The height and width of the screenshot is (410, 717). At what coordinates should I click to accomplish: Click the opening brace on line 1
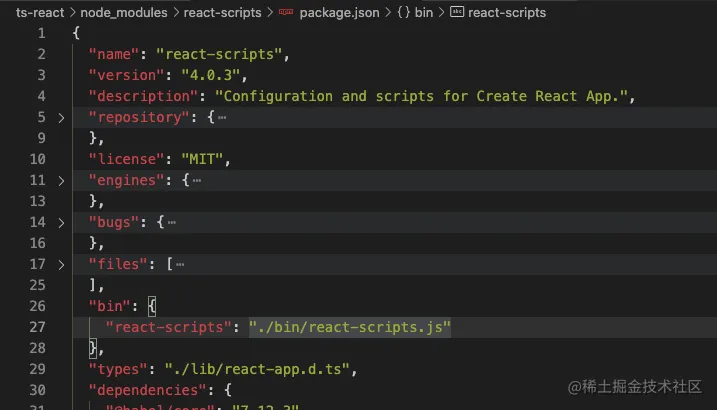(x=76, y=33)
